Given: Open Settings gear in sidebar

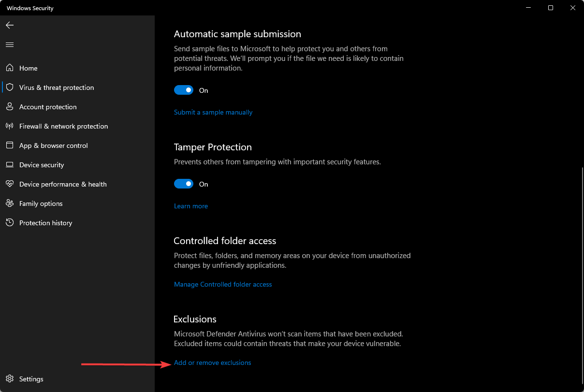Looking at the screenshot, I should tap(10, 379).
